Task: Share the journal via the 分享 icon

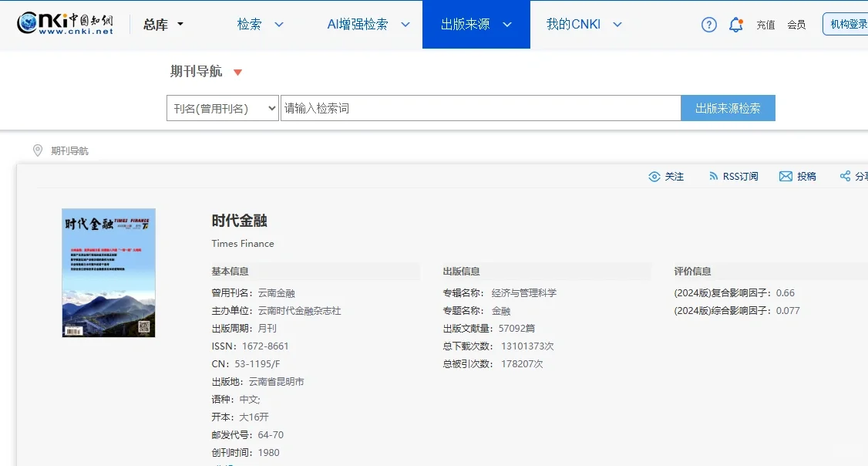Action: [853, 176]
